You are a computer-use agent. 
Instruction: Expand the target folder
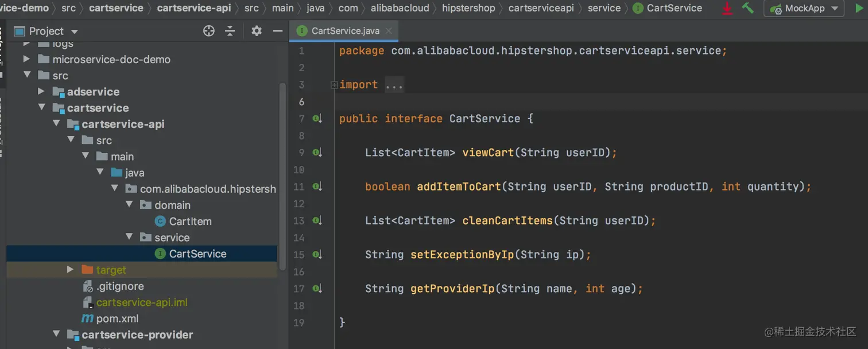71,270
